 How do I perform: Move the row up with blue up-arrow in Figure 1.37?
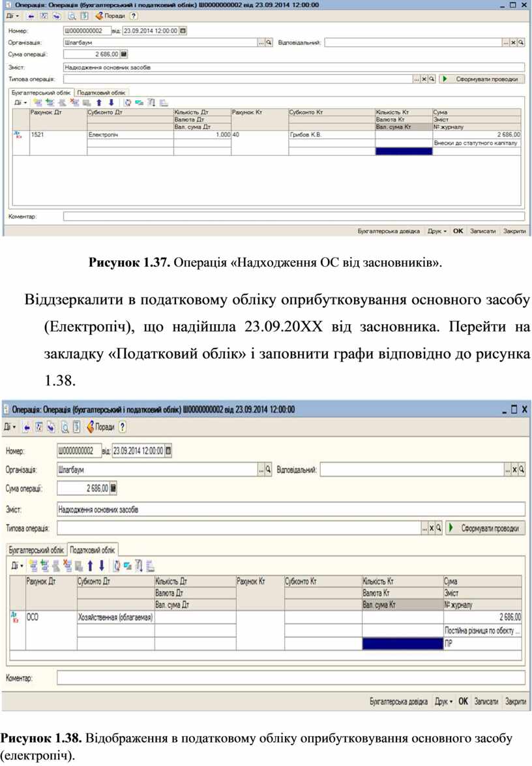(x=99, y=102)
